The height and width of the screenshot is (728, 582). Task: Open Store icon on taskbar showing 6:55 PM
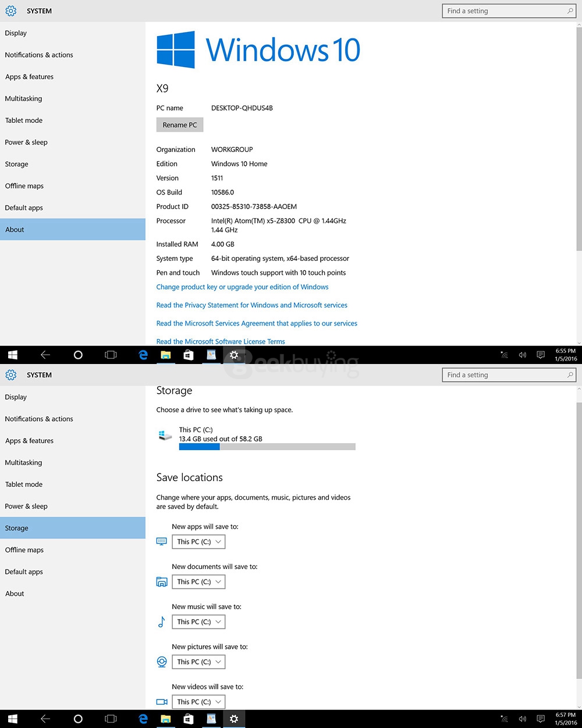[x=189, y=355]
